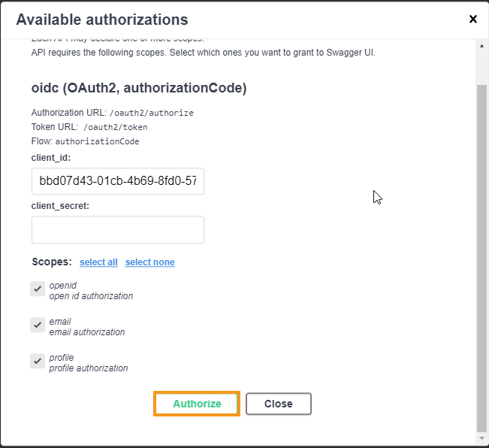489x448 pixels.
Task: Click the "email authorization" scope description
Action: pyautogui.click(x=87, y=332)
